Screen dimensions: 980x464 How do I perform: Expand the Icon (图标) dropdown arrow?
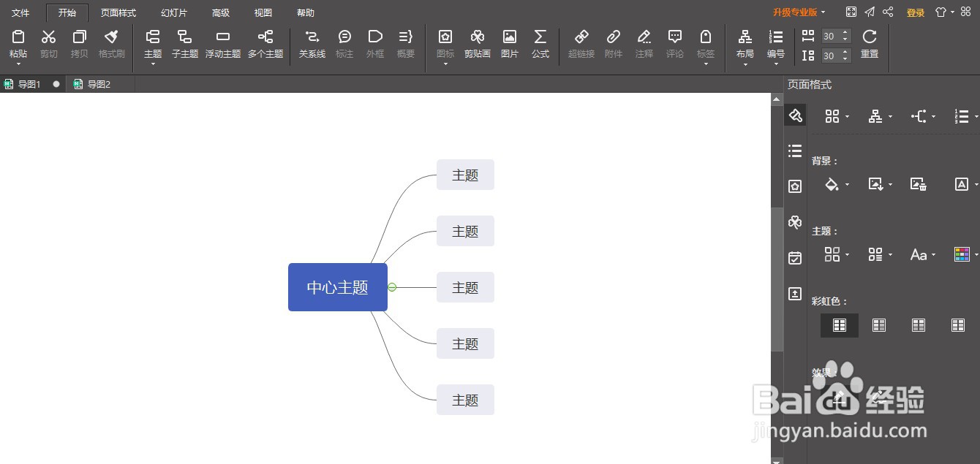445,64
